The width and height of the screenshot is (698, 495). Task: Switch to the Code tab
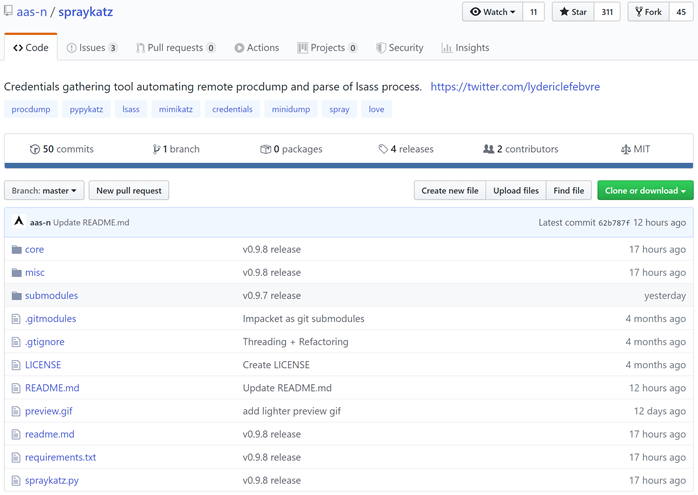tap(31, 48)
